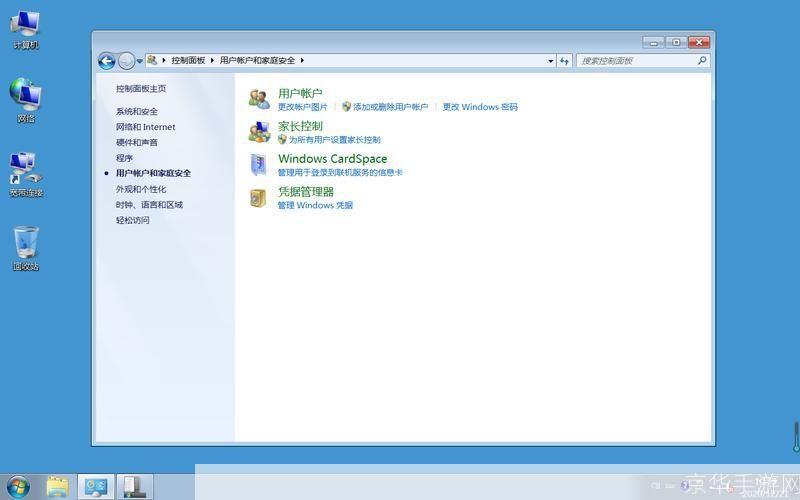Click 为所有用户设置家长控制 link
The width and height of the screenshot is (800, 500).
[335, 139]
